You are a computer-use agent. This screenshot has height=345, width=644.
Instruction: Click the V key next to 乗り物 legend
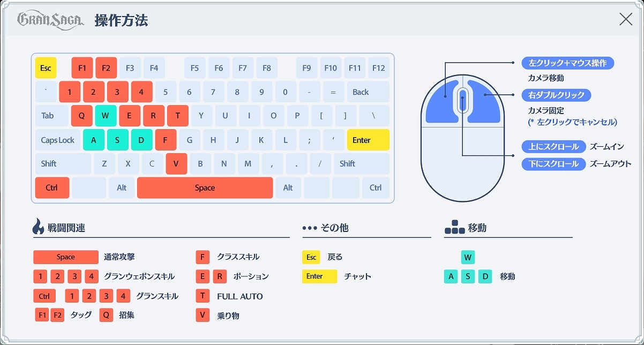(202, 315)
